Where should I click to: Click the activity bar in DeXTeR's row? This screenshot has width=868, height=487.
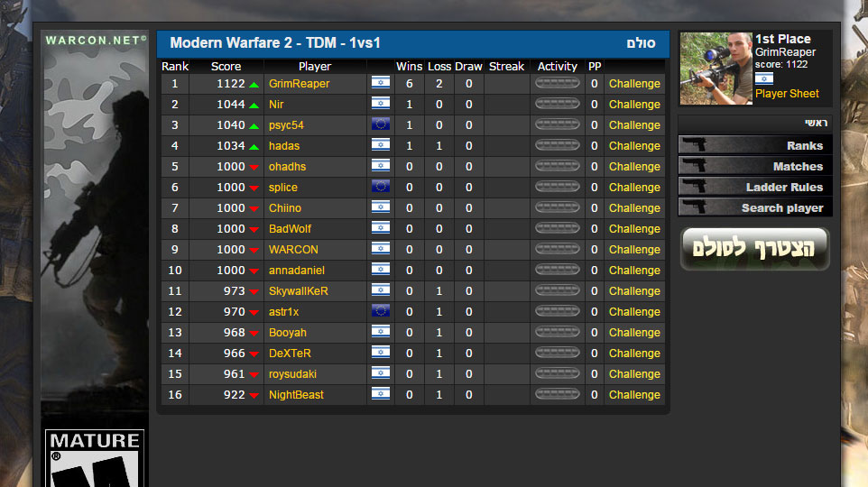[557, 353]
